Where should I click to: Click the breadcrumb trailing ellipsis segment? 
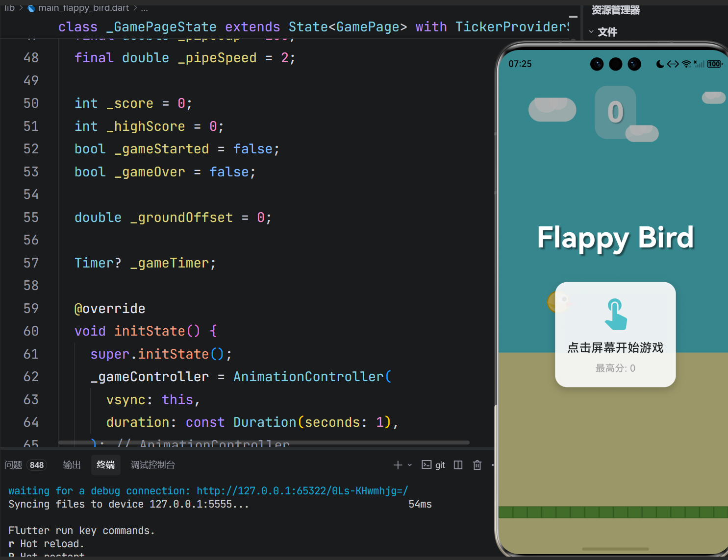[x=144, y=8]
